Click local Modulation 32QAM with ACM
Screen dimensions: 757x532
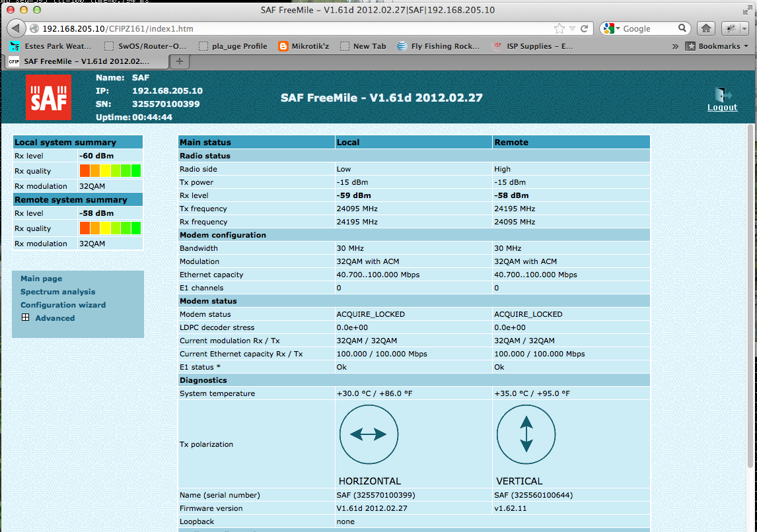coord(368,261)
